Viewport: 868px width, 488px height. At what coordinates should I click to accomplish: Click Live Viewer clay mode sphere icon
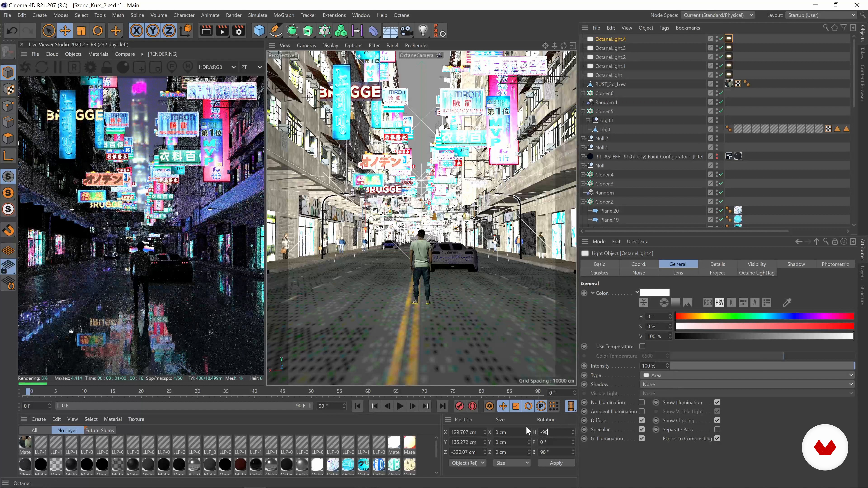(123, 67)
